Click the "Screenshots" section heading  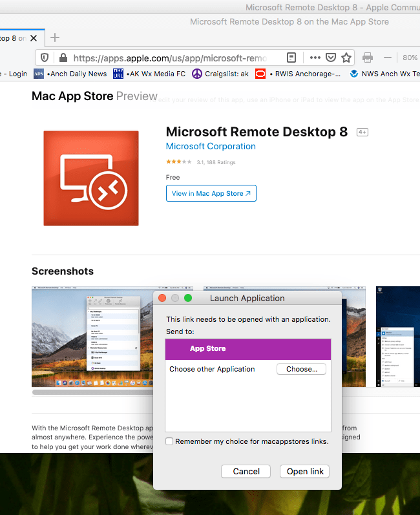(x=63, y=271)
